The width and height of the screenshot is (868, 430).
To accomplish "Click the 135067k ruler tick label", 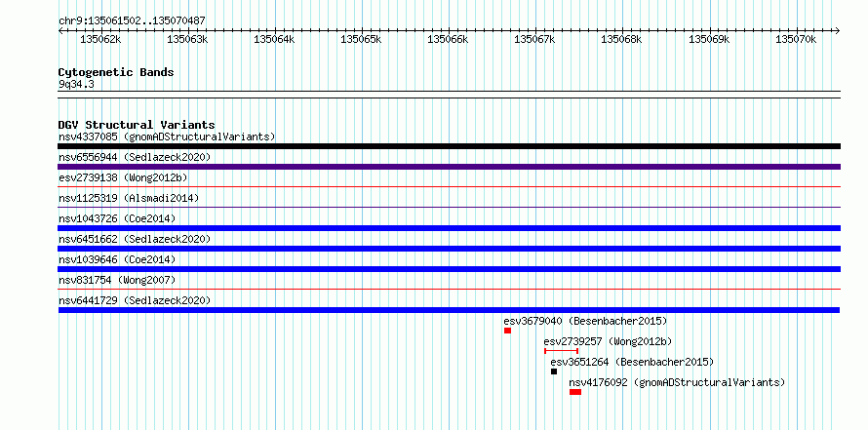I will [x=534, y=39].
